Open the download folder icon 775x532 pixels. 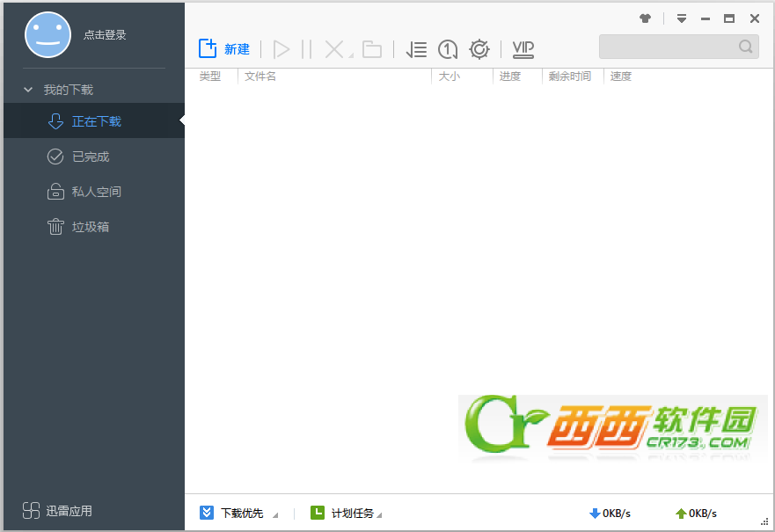372,49
